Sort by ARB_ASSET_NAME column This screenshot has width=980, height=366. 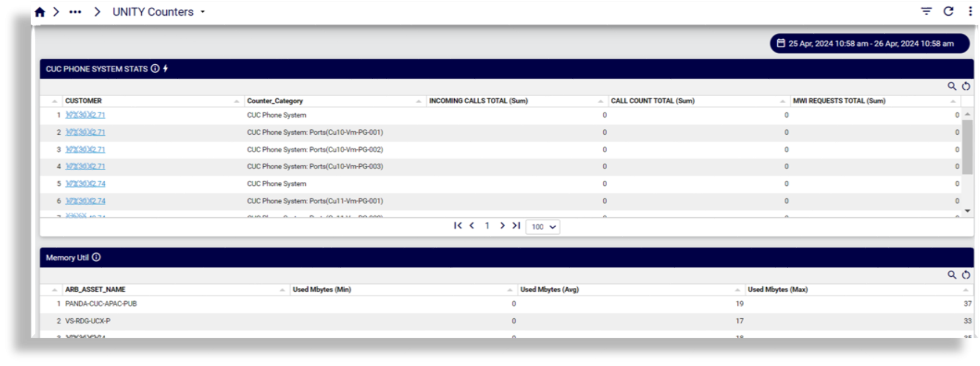point(95,289)
